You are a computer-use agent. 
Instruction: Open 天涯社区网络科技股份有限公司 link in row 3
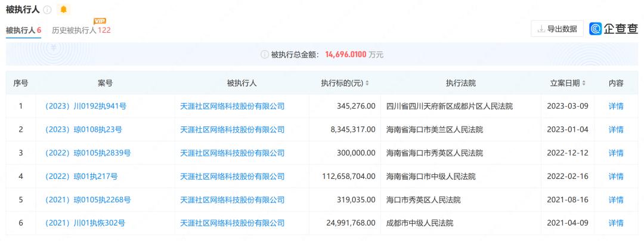pos(233,153)
